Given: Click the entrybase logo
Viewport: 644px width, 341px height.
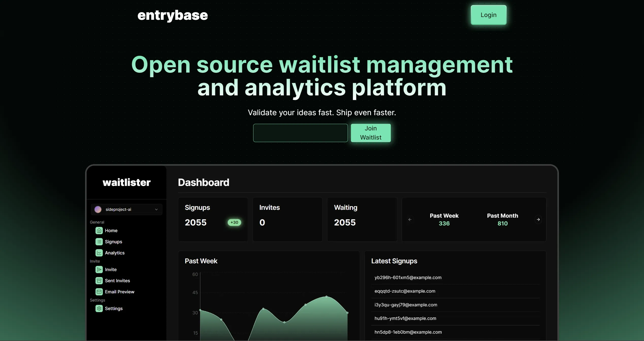Looking at the screenshot, I should pyautogui.click(x=172, y=15).
